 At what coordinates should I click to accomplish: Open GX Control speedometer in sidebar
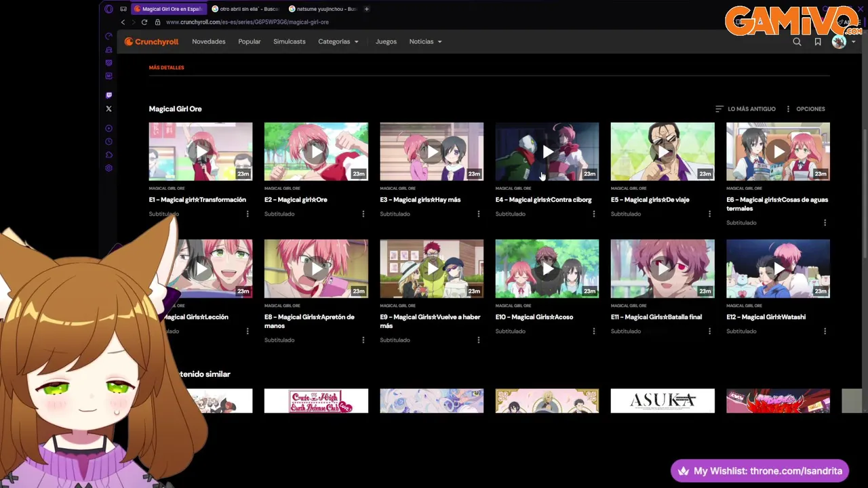tap(108, 36)
